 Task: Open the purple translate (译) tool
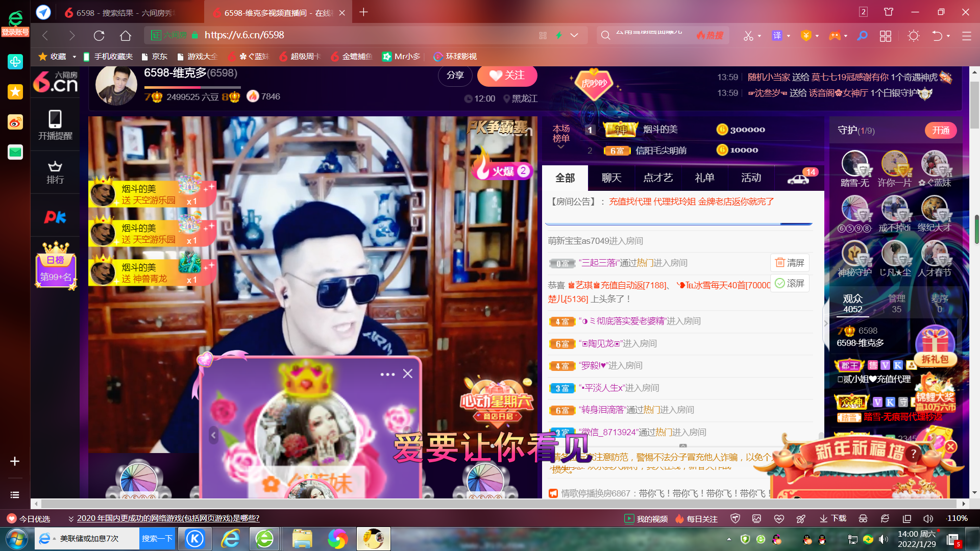coord(777,36)
